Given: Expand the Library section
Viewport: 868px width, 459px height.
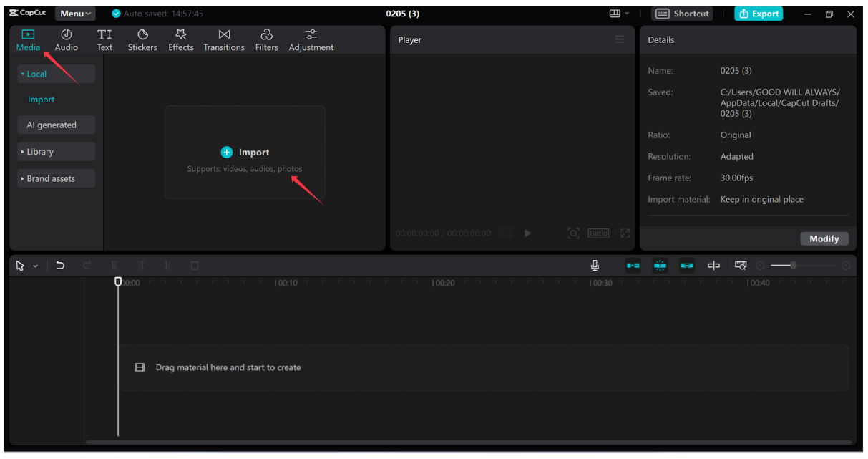Looking at the screenshot, I should pyautogui.click(x=56, y=152).
